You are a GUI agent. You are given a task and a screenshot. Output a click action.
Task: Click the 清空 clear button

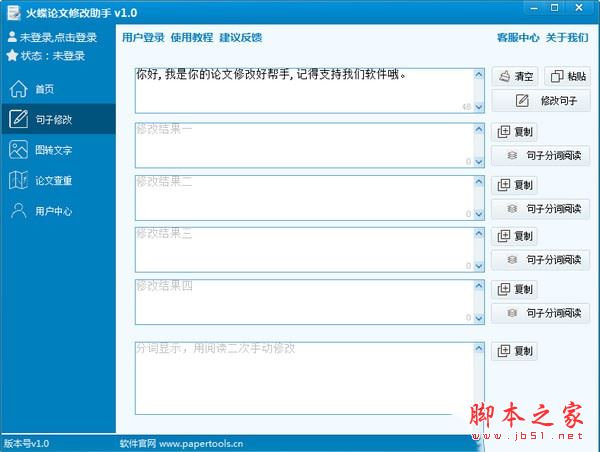click(x=515, y=76)
